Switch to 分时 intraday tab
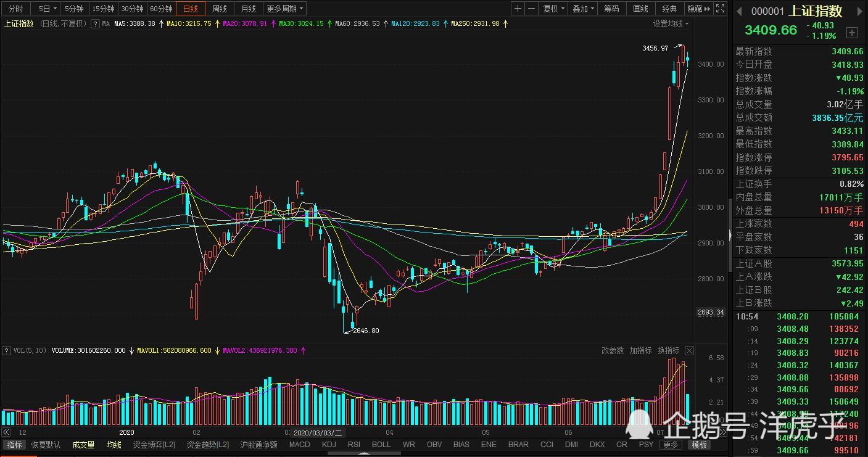 (x=15, y=9)
